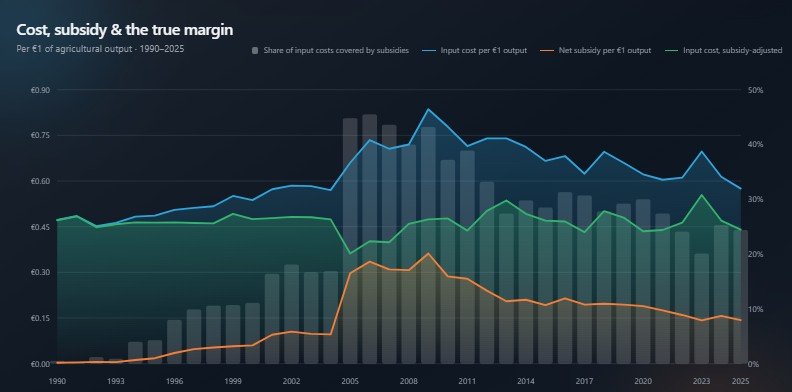Click the orange line peak at 2009
This screenshot has height=392, width=792.
coord(428,253)
